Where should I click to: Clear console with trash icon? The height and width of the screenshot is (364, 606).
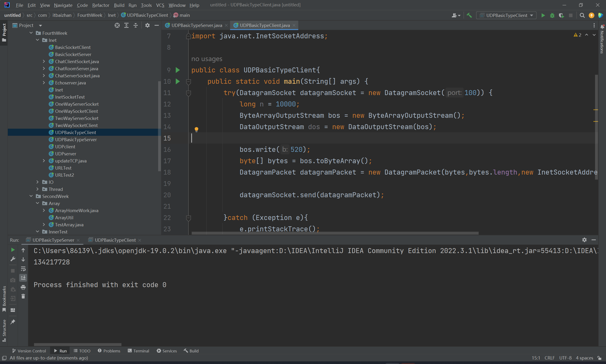pyautogui.click(x=23, y=297)
